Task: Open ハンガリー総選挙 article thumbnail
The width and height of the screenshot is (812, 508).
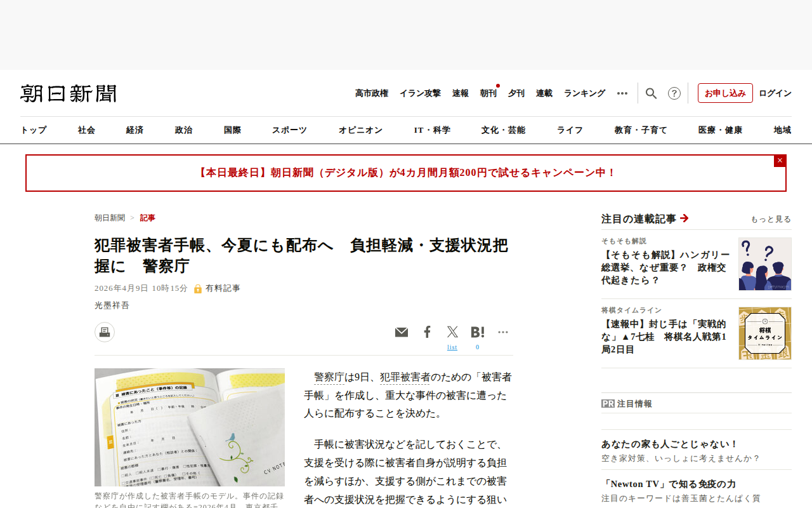Action: [765, 264]
